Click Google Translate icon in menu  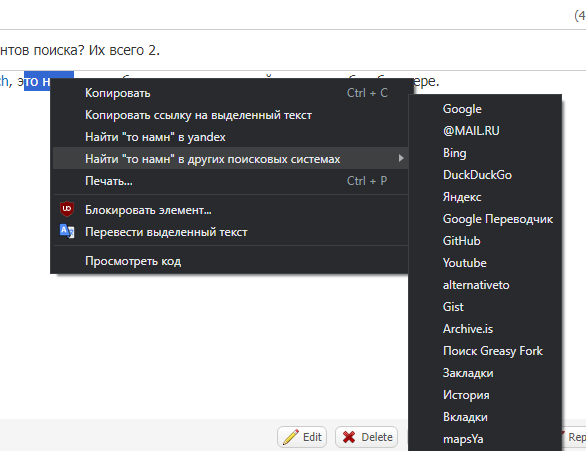pyautogui.click(x=67, y=231)
